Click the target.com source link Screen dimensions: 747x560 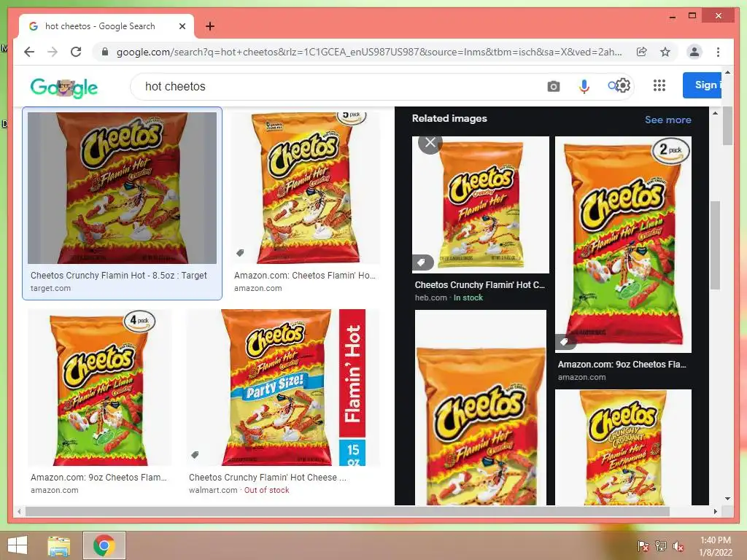pyautogui.click(x=50, y=288)
